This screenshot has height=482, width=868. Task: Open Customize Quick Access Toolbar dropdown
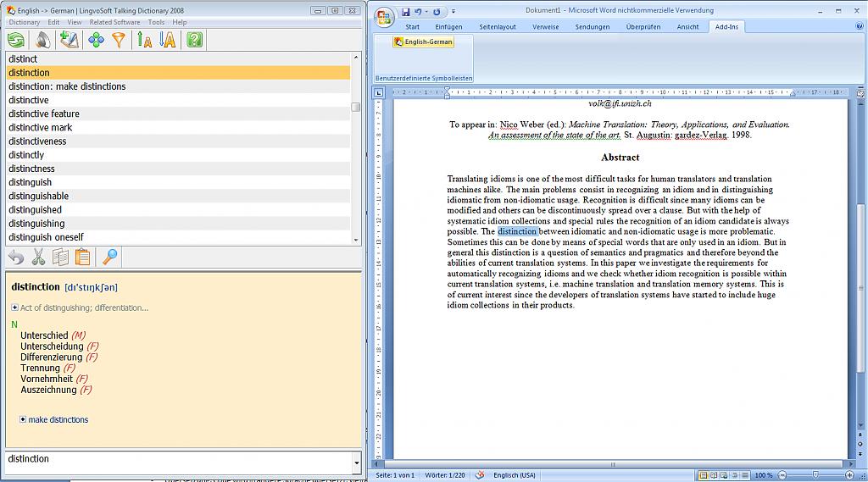453,12
